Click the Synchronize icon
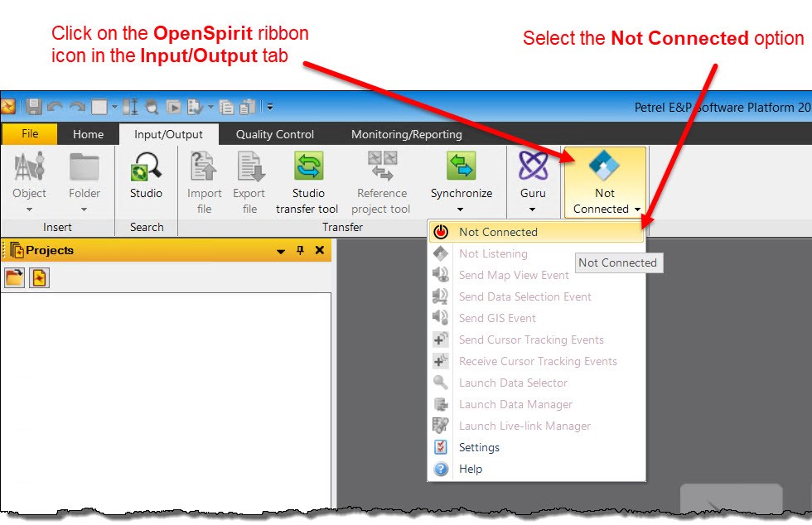The image size is (812, 525). click(x=462, y=166)
